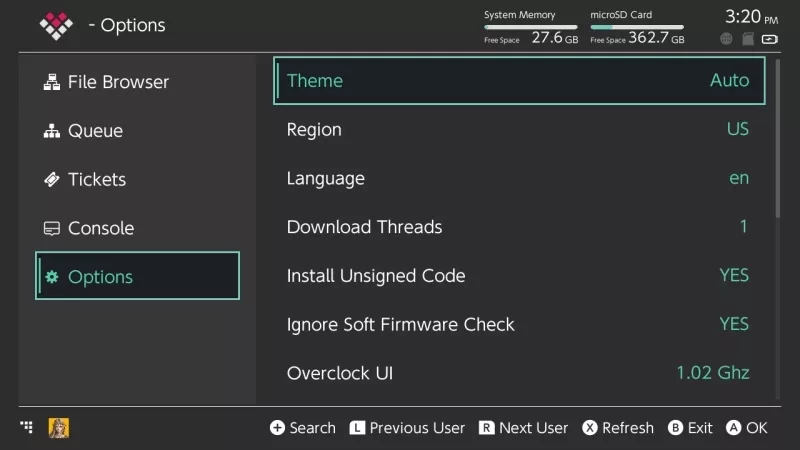The width and height of the screenshot is (800, 450).
Task: Toggle the Ignore Soft Firmware Check setting
Action: pyautogui.click(x=518, y=324)
